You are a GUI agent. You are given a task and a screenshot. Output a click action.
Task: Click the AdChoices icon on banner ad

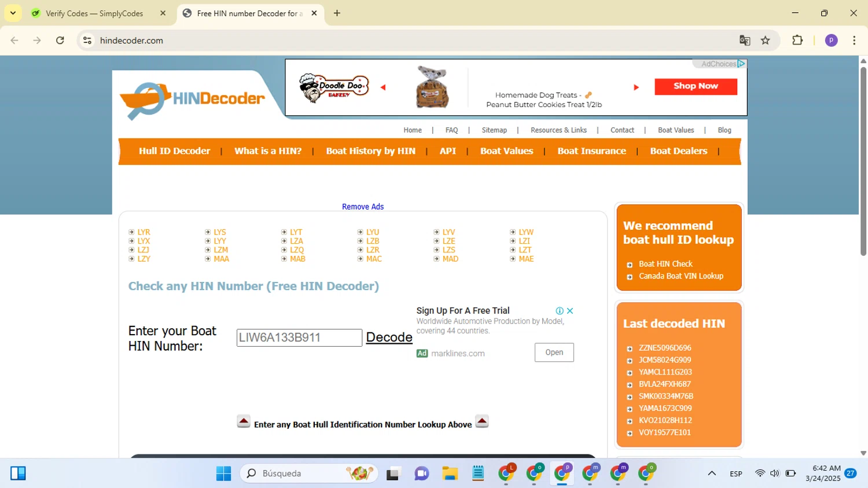point(741,64)
